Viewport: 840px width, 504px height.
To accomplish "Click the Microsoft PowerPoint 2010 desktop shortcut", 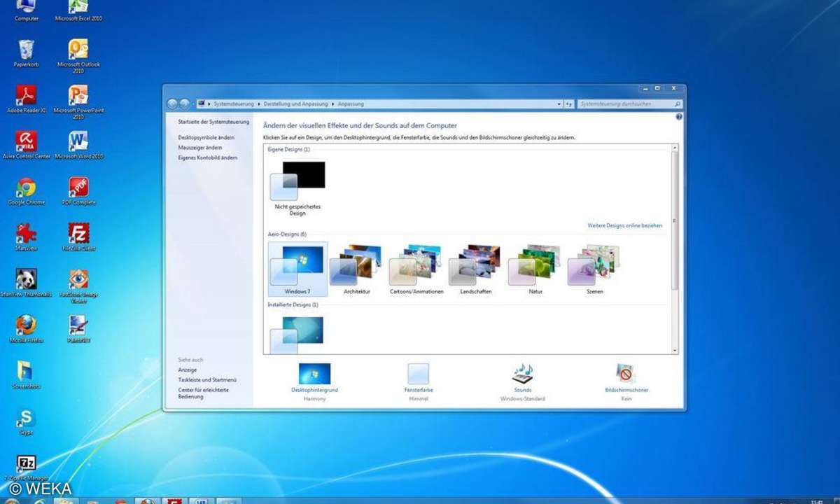I will pyautogui.click(x=78, y=102).
